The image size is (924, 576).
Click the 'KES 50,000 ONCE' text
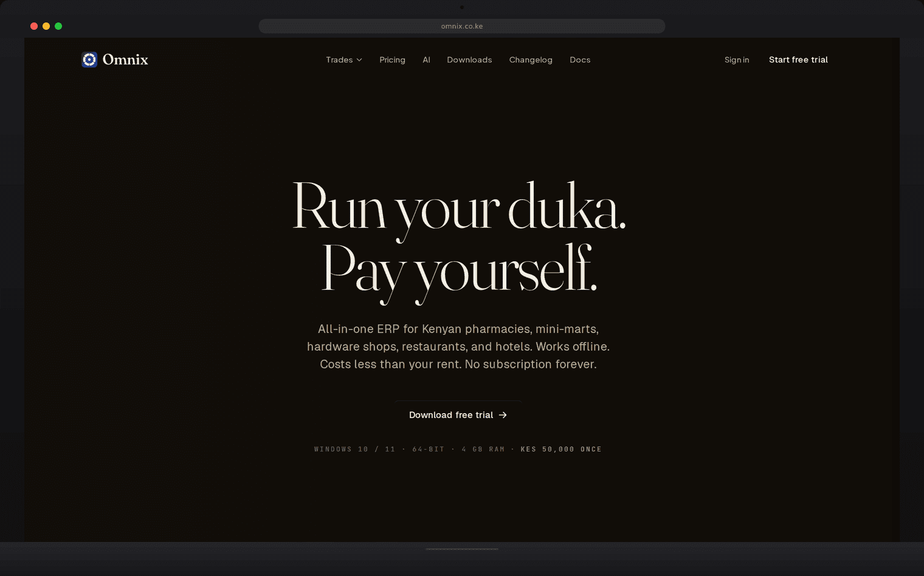pyautogui.click(x=561, y=450)
